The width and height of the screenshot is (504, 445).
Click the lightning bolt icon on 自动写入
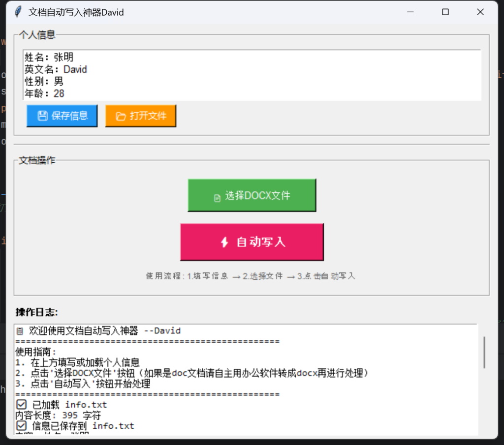(224, 242)
